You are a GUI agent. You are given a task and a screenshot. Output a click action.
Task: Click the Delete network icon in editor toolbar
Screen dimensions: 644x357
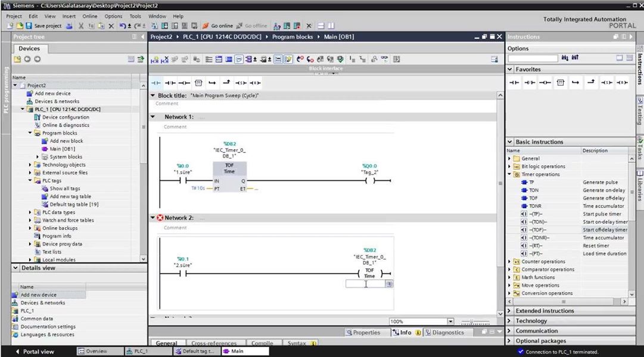[164, 59]
